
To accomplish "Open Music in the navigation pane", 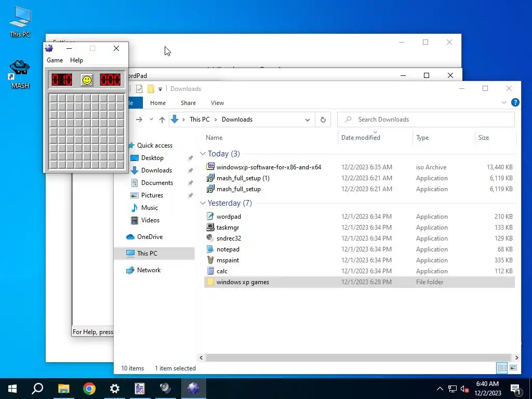I will point(149,208).
